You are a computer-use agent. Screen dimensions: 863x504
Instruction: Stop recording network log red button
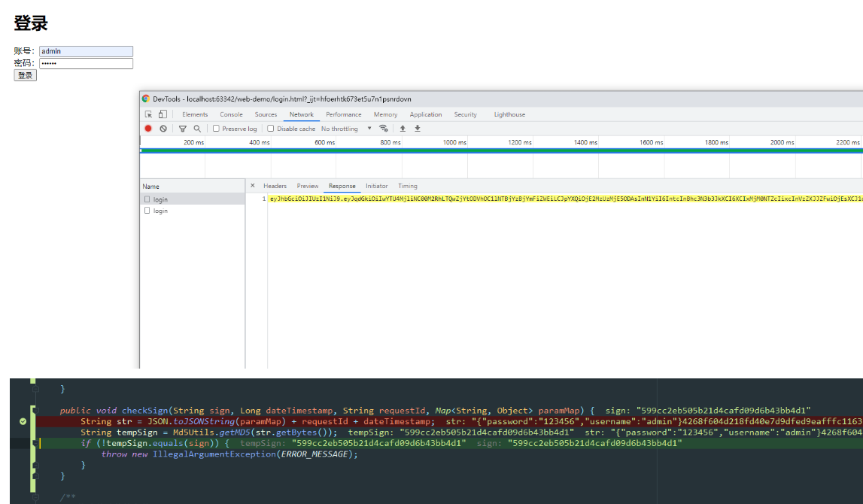click(x=148, y=128)
